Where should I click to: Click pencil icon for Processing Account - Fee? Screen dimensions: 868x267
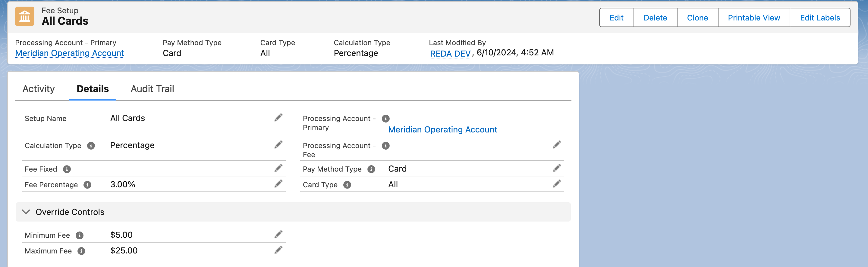(x=557, y=145)
